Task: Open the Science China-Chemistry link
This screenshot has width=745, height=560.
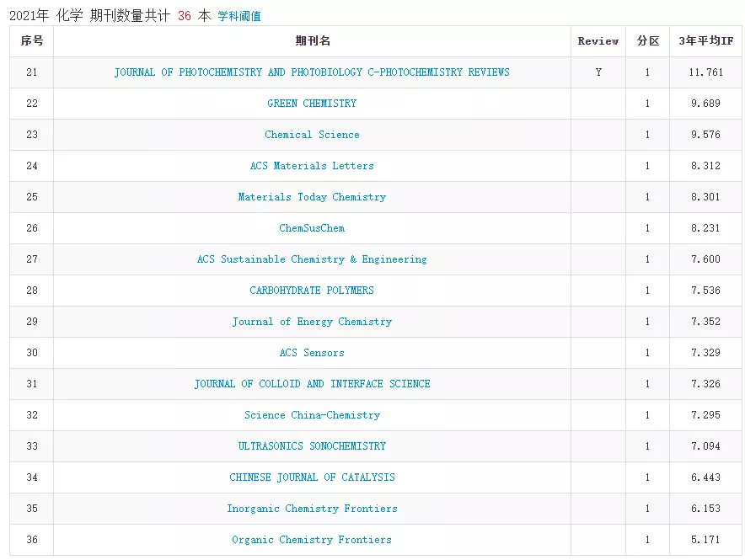Action: (x=312, y=415)
